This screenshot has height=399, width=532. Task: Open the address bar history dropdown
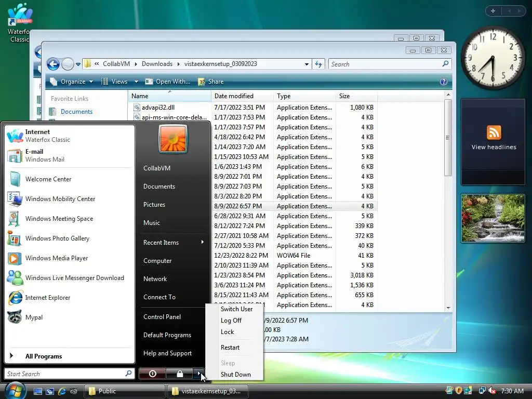[x=307, y=64]
